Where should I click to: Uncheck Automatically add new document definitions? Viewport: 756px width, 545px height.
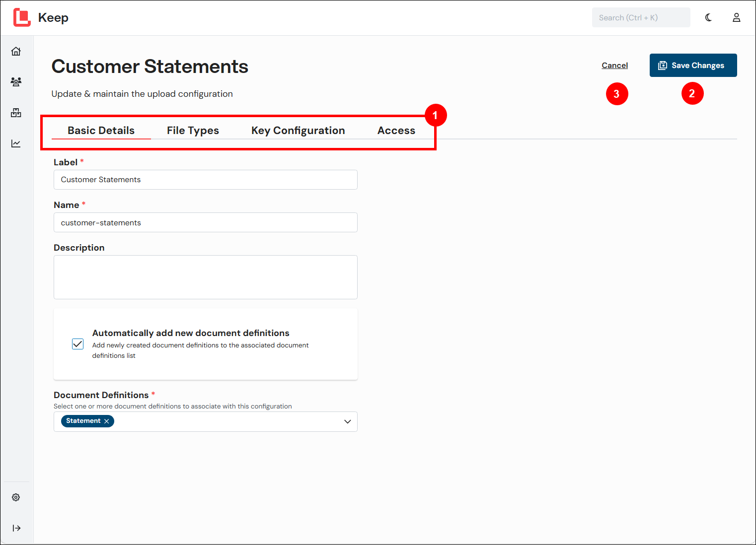78,344
